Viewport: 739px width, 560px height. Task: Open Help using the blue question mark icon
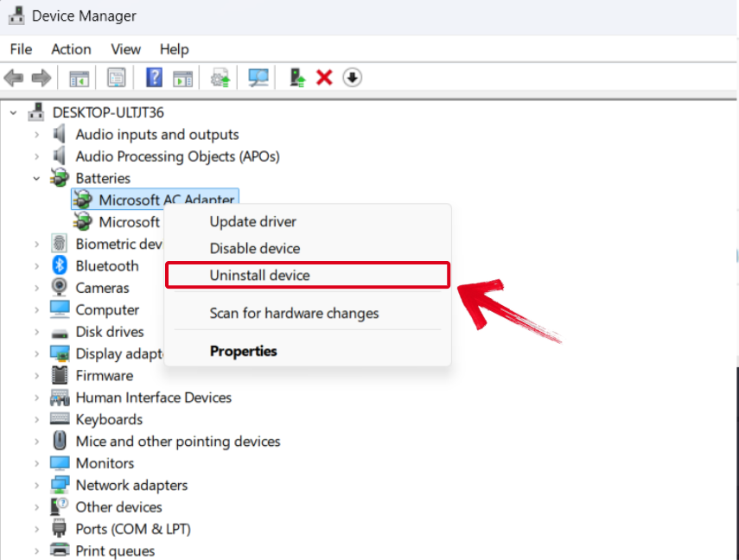[x=154, y=78]
